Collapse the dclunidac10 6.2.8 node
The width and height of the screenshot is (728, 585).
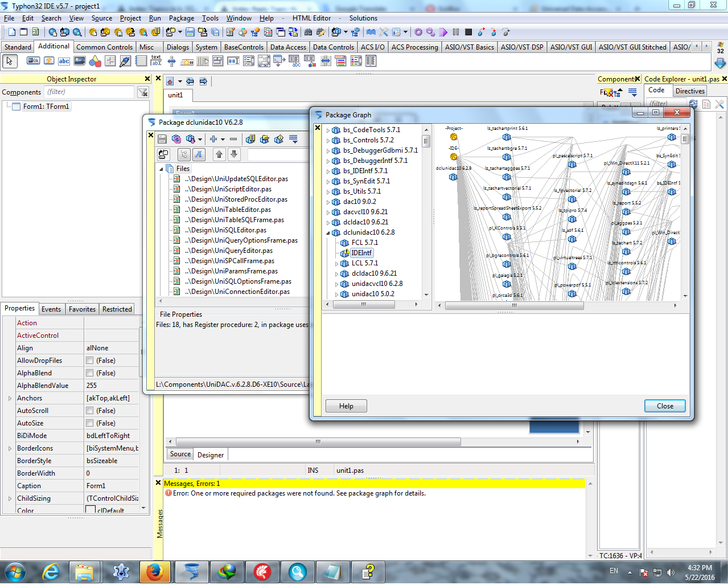coord(328,233)
